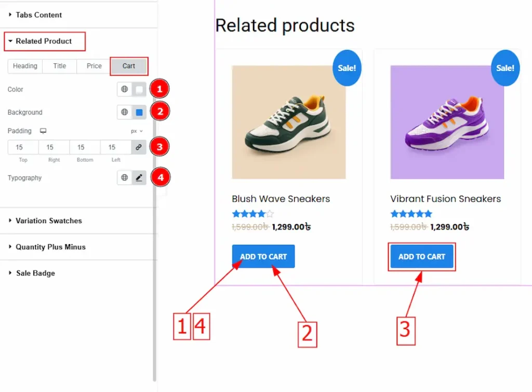Click the star rating under Blush Wave Sneakers
The width and height of the screenshot is (532, 392).
252,214
